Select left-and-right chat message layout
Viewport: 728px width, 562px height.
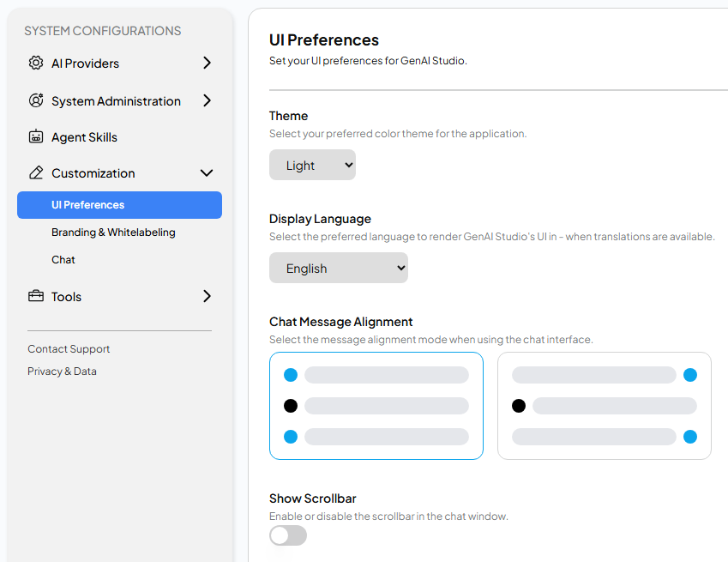pyautogui.click(x=604, y=406)
